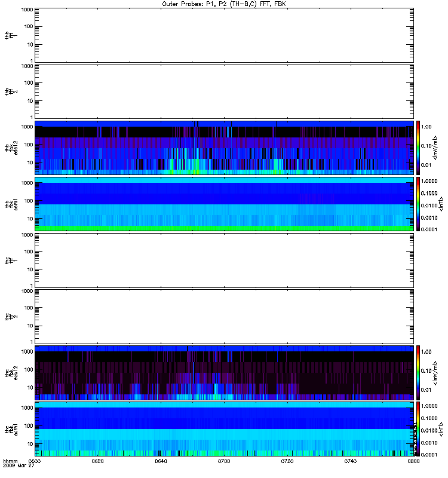Click the '<|mV/m|>' unit label beside thc edc12 color bar
Viewport: 448px width, 478px height.
435,373
